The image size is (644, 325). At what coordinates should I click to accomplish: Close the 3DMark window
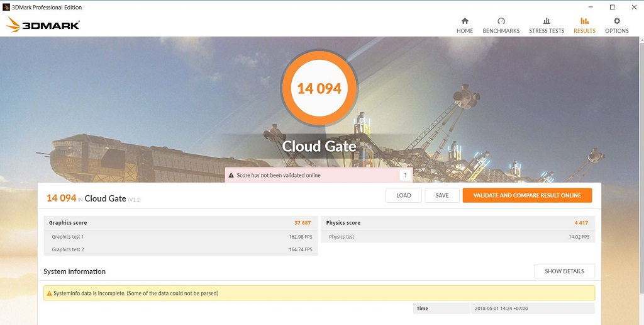click(633, 7)
